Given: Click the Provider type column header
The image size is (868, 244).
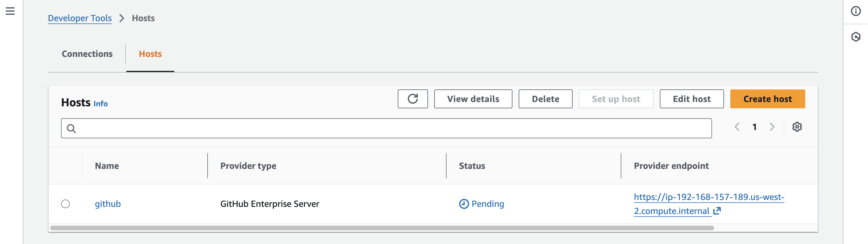Looking at the screenshot, I should tap(248, 166).
